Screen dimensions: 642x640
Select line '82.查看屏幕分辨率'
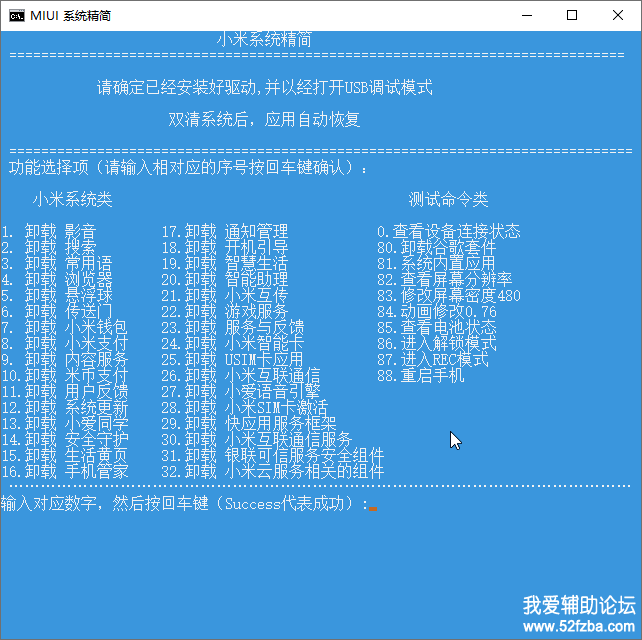pos(445,280)
